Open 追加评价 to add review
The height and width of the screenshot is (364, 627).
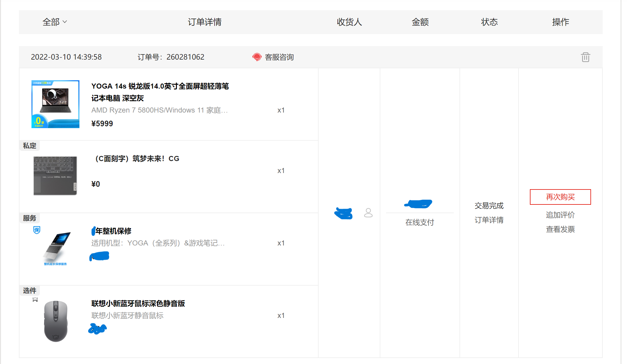point(560,215)
